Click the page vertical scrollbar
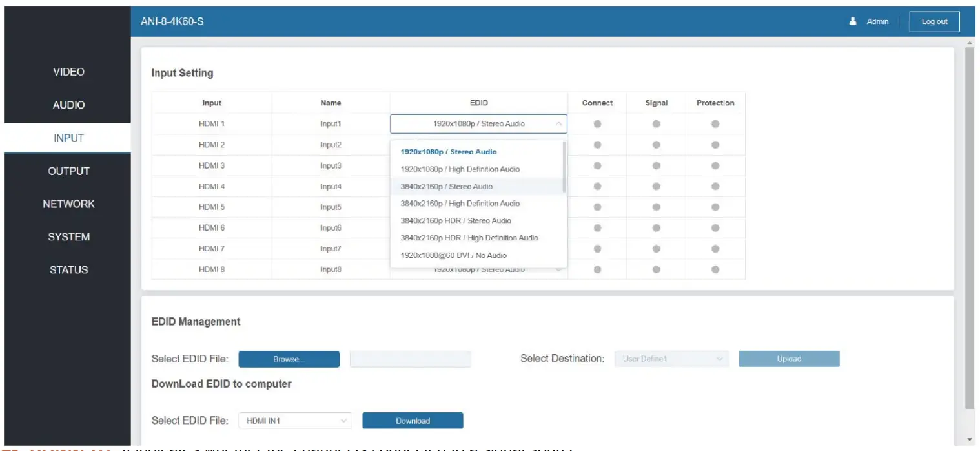980x451 pixels. tap(970, 227)
